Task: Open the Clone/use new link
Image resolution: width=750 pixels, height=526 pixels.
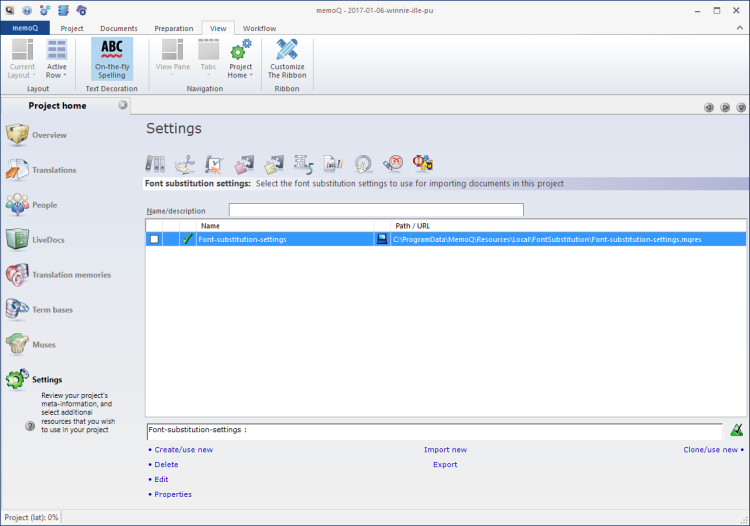Action: [709, 450]
